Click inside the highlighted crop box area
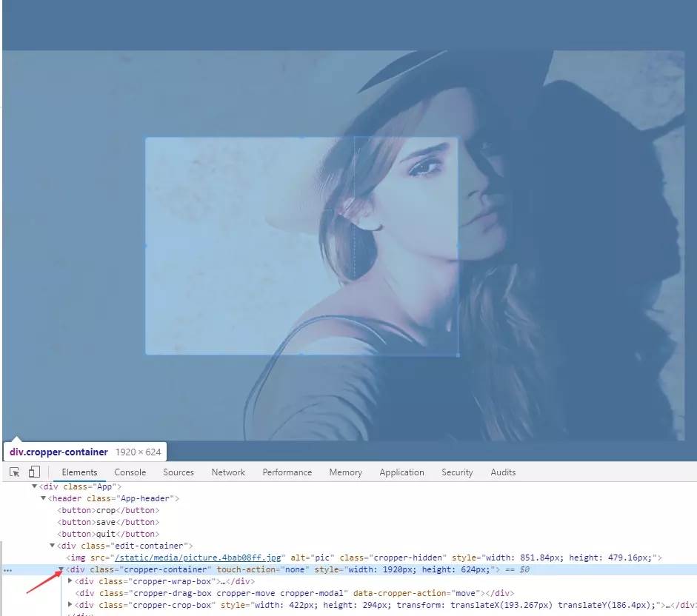This screenshot has width=697, height=616. [301, 246]
